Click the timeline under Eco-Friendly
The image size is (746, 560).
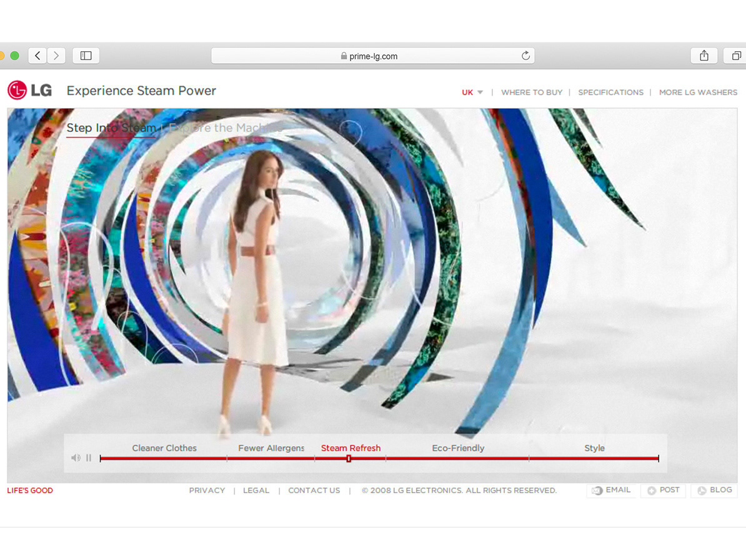tap(458, 459)
